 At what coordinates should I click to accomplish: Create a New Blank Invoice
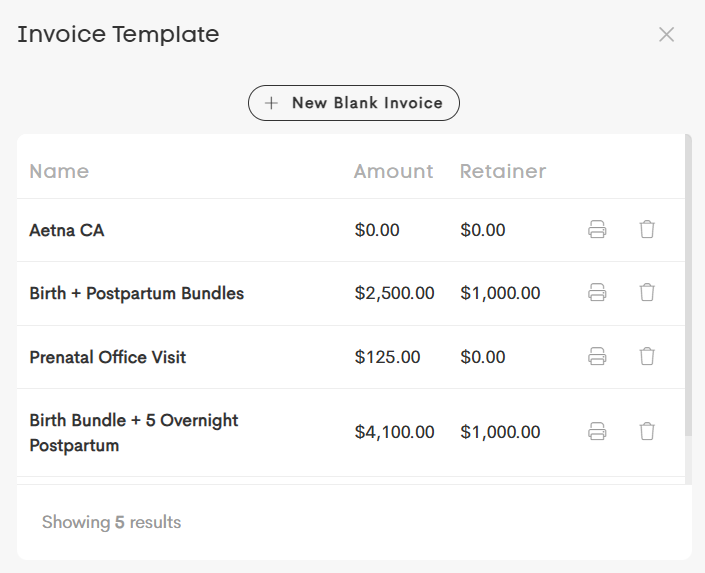(354, 103)
